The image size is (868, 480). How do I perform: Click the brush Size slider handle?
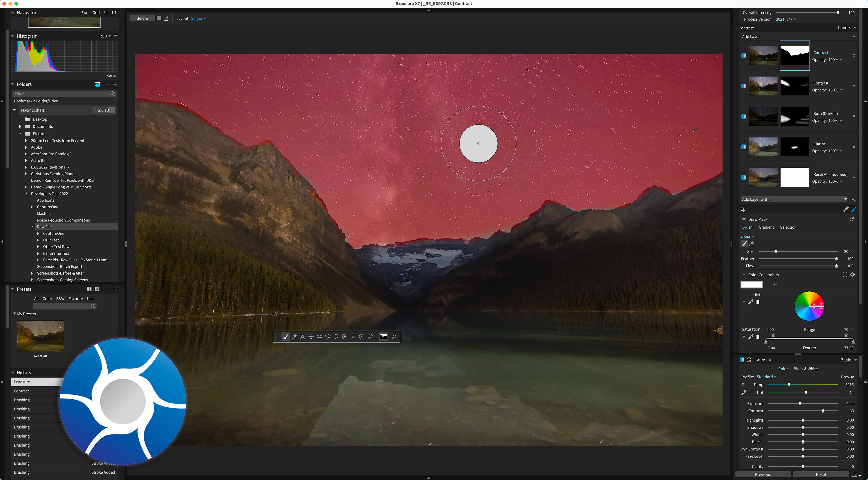pyautogui.click(x=775, y=252)
